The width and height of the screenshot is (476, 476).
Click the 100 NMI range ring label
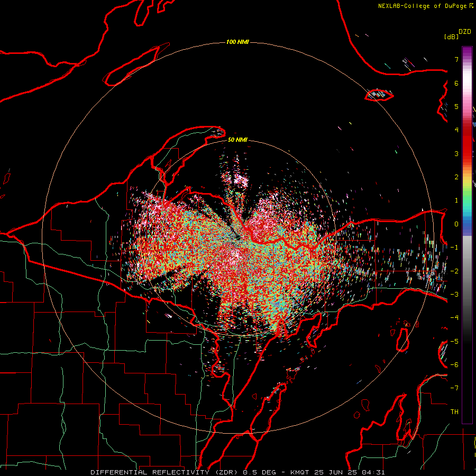click(x=237, y=42)
